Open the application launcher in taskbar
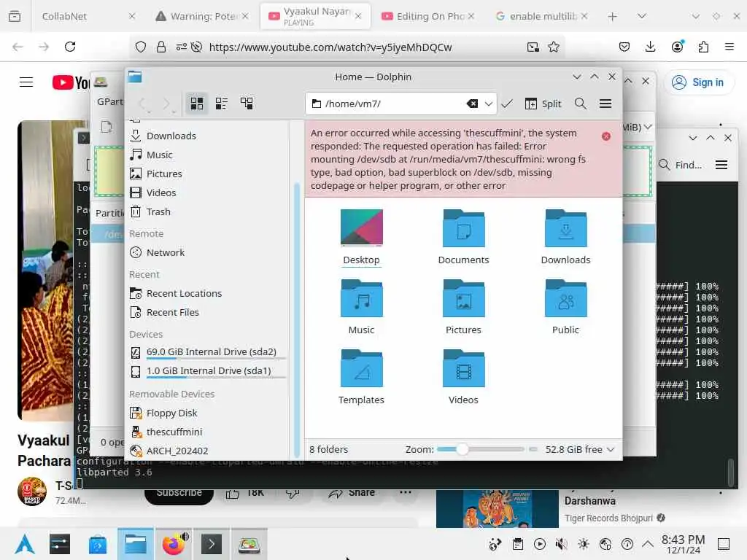This screenshot has height=560, width=747. [x=25, y=544]
